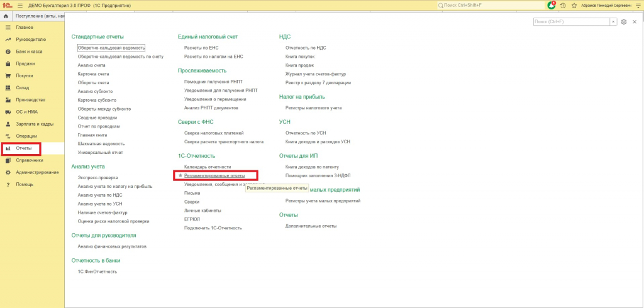Open Отчетность по НДС
The image size is (644, 308).
(306, 48)
